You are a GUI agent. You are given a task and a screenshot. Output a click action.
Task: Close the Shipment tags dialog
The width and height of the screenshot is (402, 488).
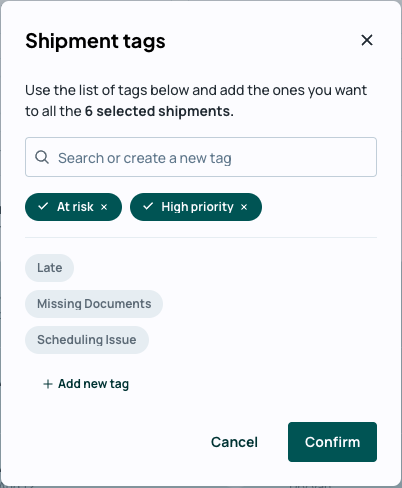pos(367,40)
